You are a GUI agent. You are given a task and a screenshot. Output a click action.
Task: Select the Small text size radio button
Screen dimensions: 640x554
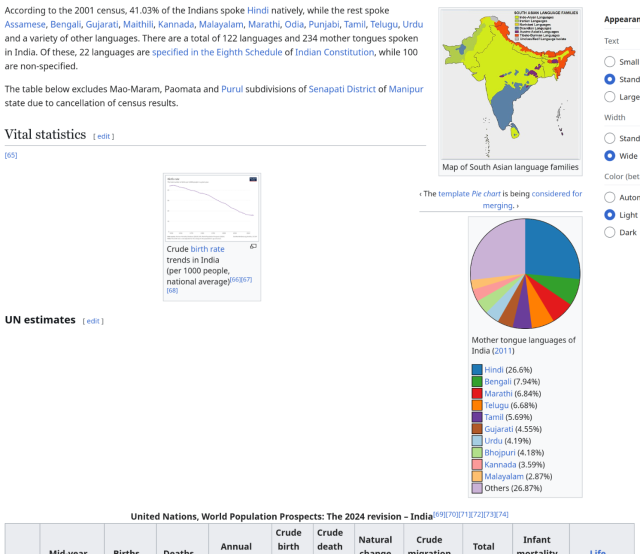[610, 62]
